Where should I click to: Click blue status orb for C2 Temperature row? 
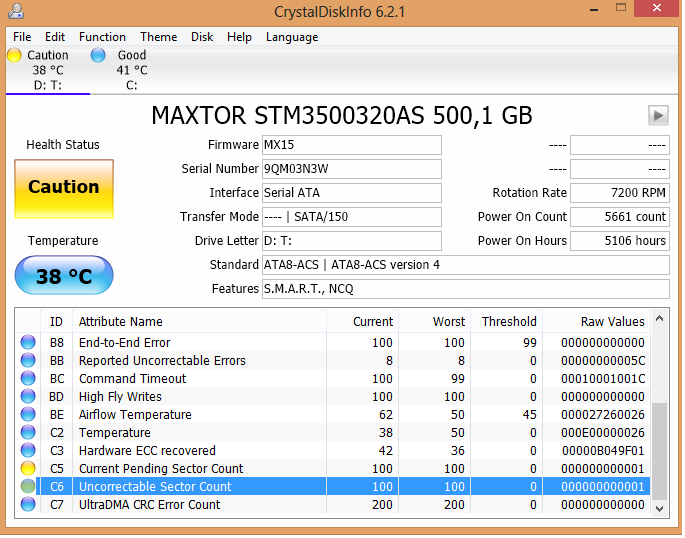click(x=28, y=432)
